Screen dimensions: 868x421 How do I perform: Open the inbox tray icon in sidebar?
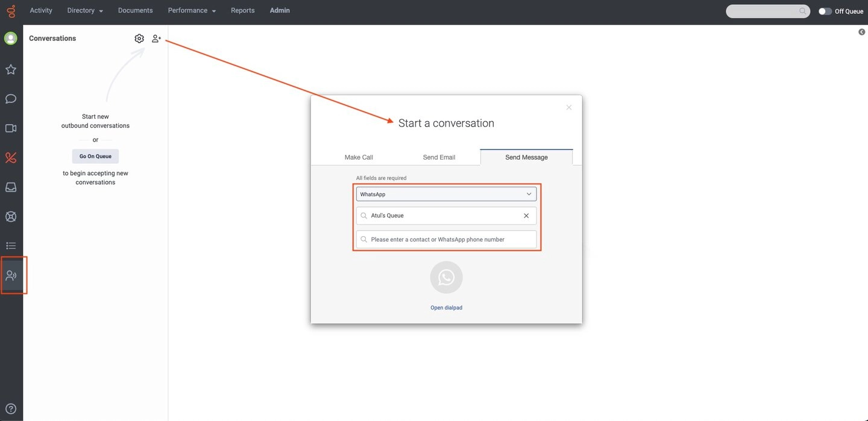11,187
